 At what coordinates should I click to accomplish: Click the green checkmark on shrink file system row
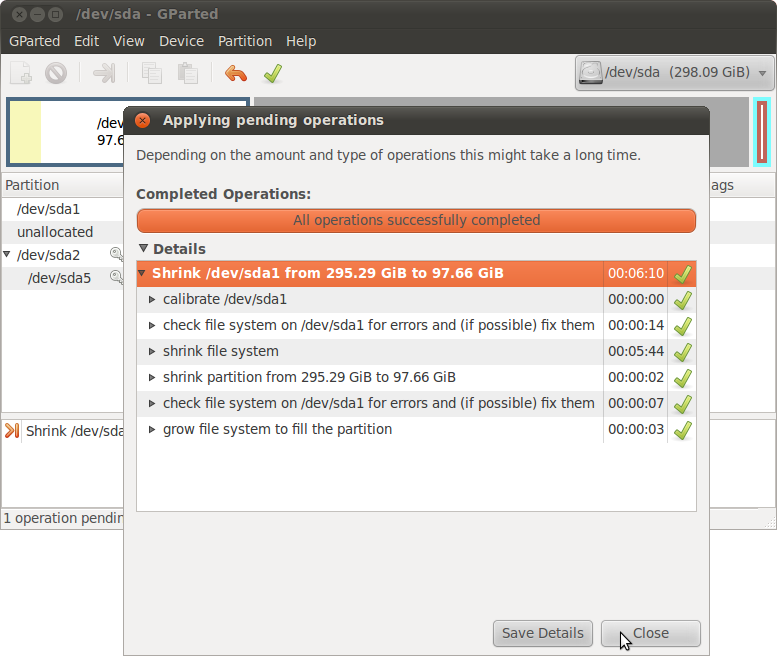682,352
